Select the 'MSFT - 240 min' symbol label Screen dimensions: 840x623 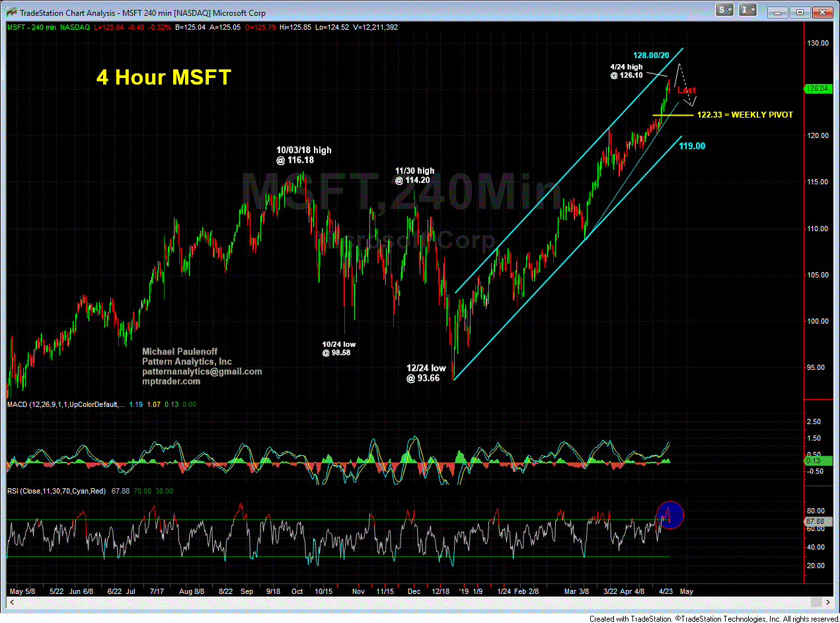[x=31, y=27]
